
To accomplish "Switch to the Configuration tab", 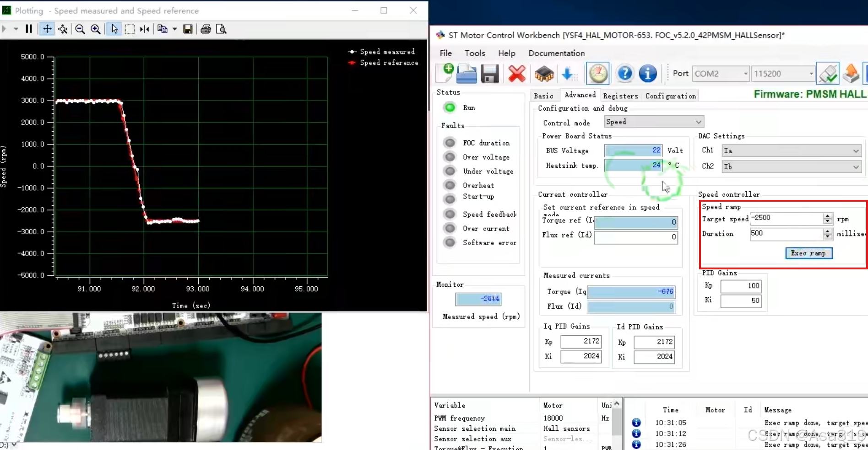I will pyautogui.click(x=671, y=96).
